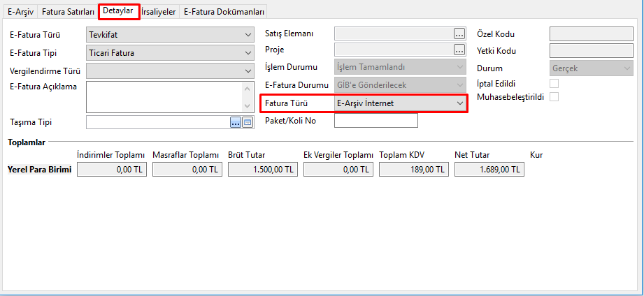Toggle the İptal Edildi checkbox
Screen dimensions: 644x296
[554, 84]
